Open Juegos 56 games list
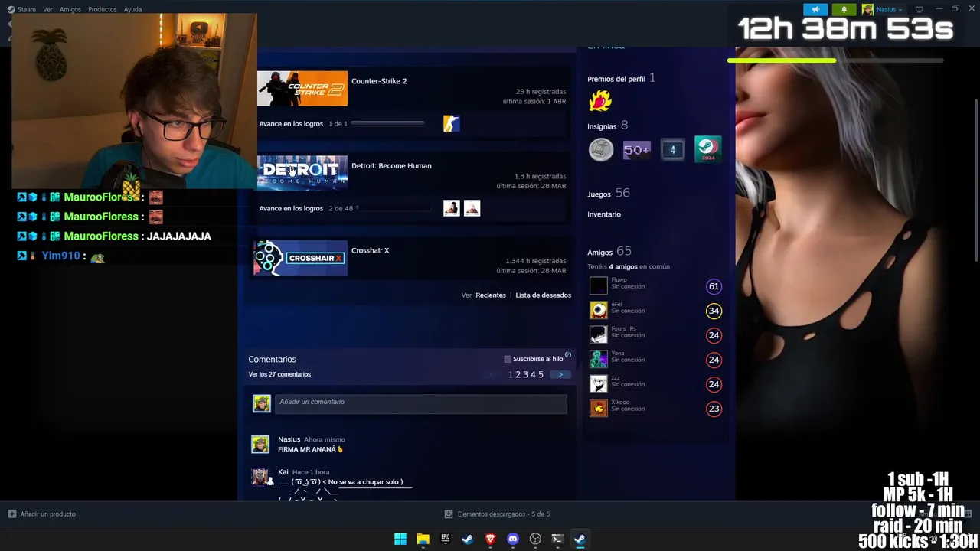Image resolution: width=980 pixels, height=551 pixels. [608, 194]
